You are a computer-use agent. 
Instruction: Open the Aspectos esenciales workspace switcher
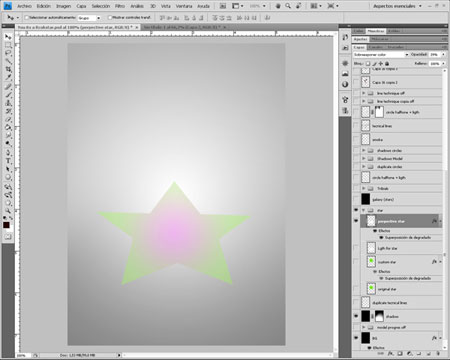click(397, 6)
